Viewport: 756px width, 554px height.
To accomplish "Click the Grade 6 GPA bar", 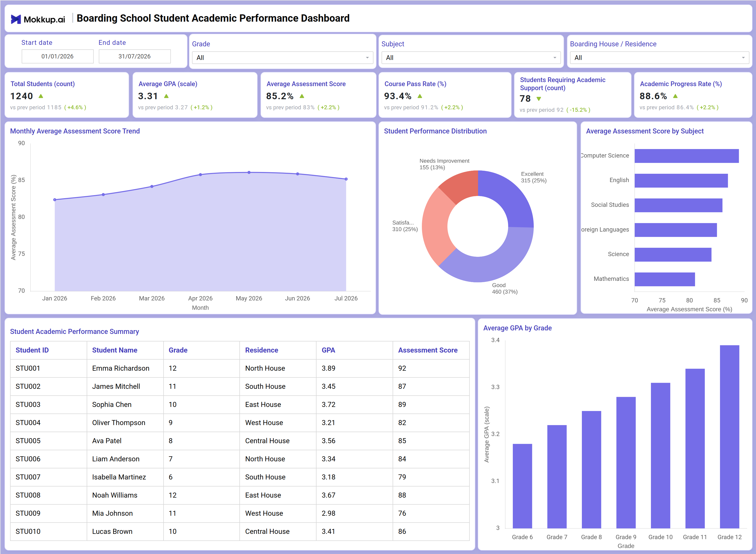I will click(522, 486).
